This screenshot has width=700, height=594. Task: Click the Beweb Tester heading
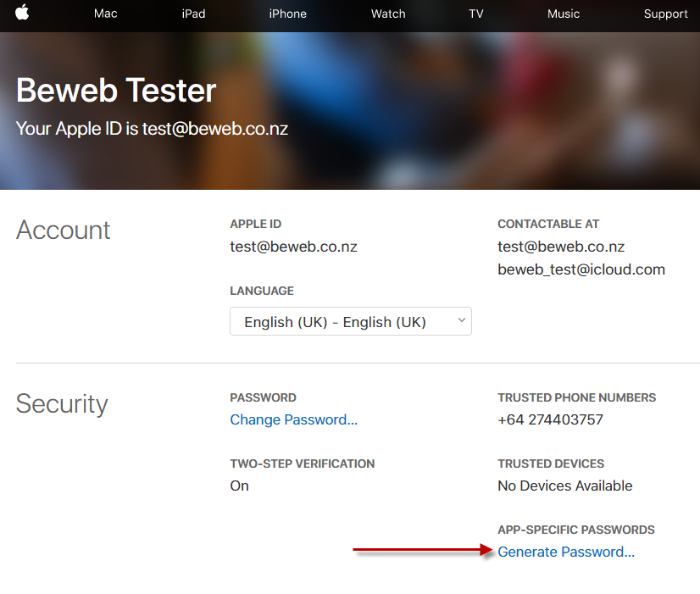coord(116,90)
